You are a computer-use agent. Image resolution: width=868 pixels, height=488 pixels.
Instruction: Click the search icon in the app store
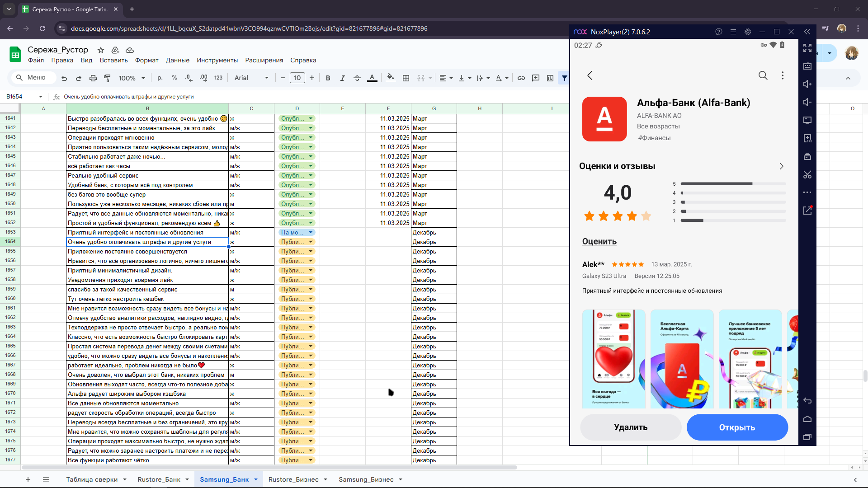(x=763, y=75)
